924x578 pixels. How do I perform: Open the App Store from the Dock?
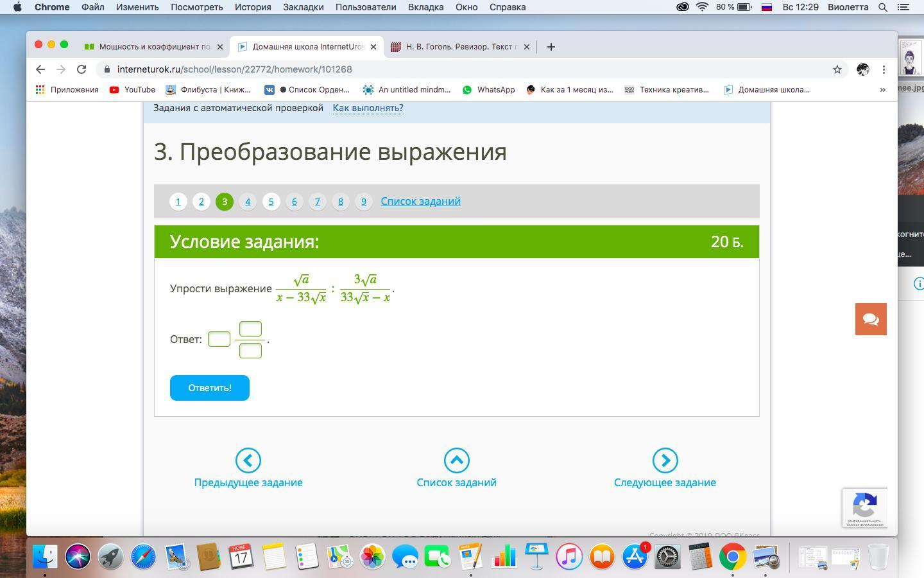(x=634, y=557)
